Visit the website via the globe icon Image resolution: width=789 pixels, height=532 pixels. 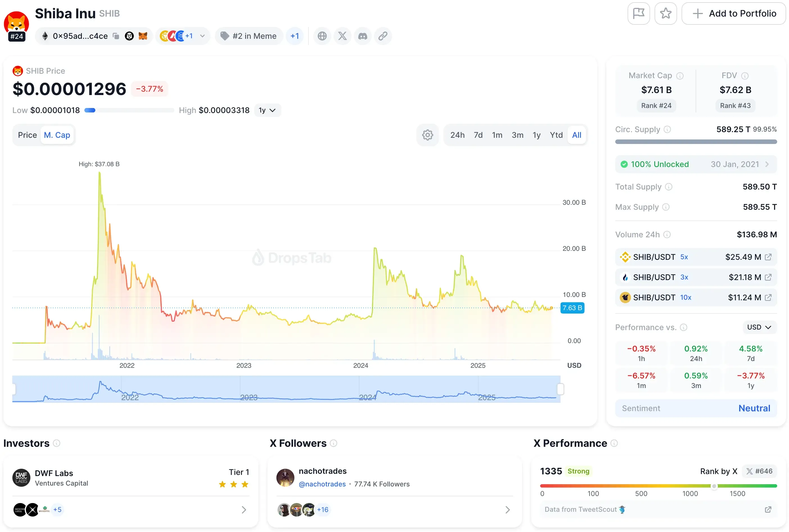tap(322, 36)
